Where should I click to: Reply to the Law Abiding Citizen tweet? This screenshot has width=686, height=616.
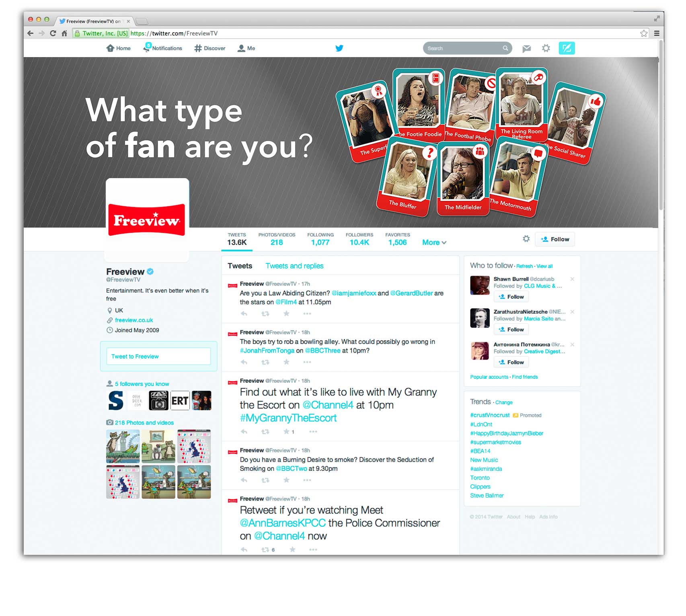tap(244, 314)
